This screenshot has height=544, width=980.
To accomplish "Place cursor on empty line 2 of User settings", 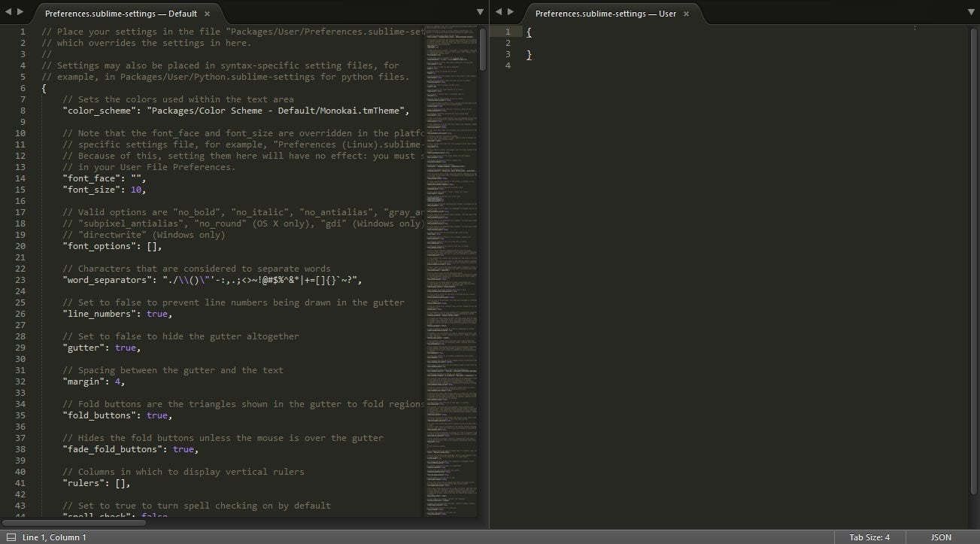I will point(677,43).
